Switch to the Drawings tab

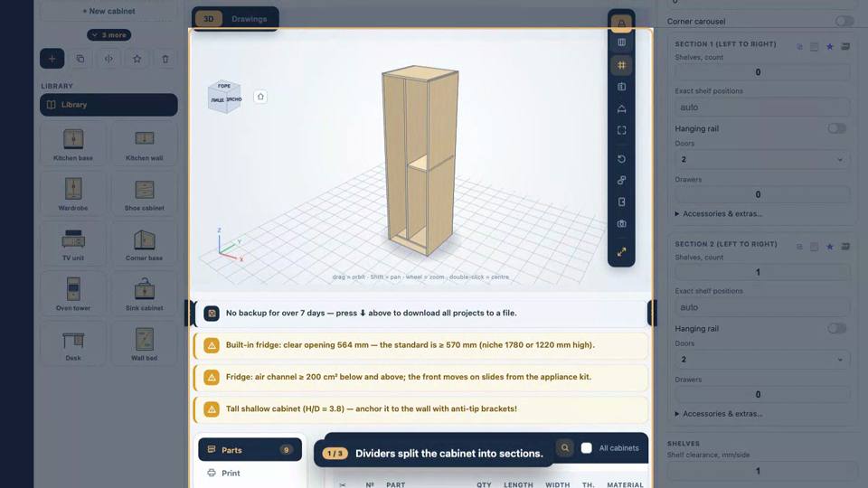pos(250,19)
